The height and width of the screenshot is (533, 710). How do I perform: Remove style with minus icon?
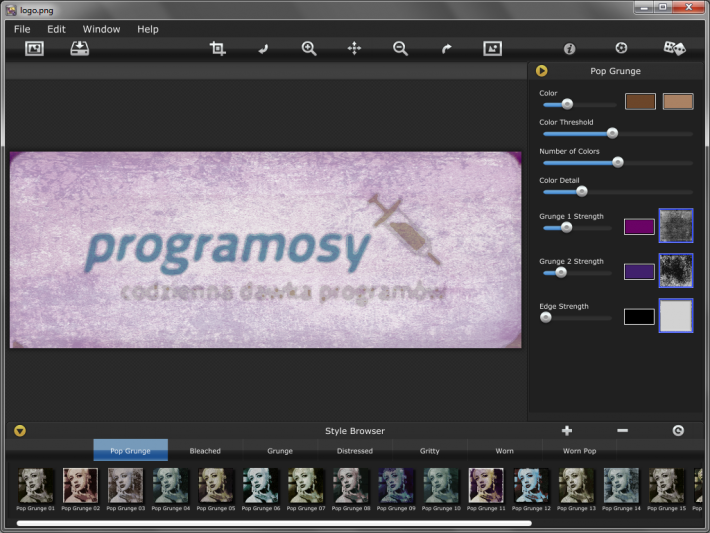(x=623, y=430)
